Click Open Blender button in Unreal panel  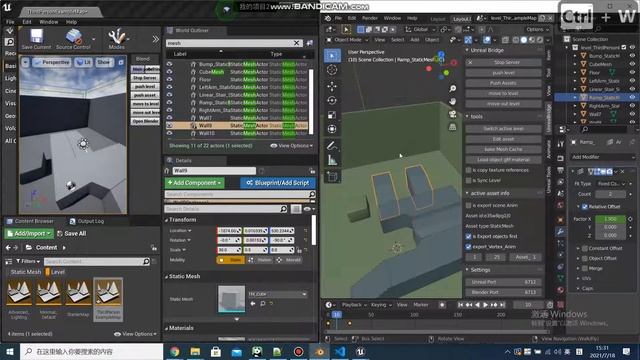point(145,121)
